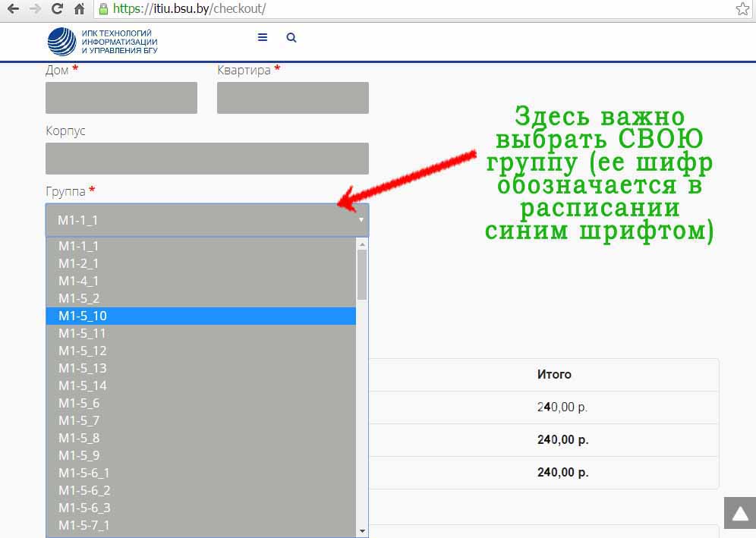The width and height of the screenshot is (756, 538).
Task: Click the Дом field label
Action: [57, 71]
